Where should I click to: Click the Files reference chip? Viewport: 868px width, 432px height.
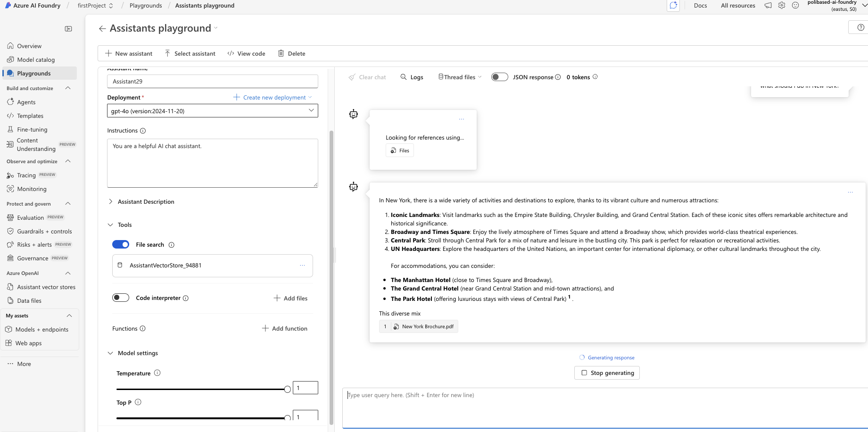pos(400,150)
